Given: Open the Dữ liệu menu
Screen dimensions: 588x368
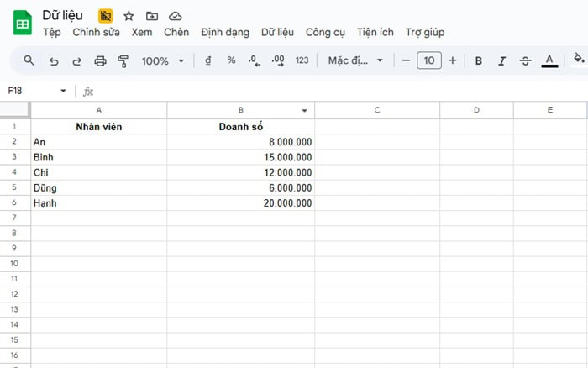Looking at the screenshot, I should 277,32.
